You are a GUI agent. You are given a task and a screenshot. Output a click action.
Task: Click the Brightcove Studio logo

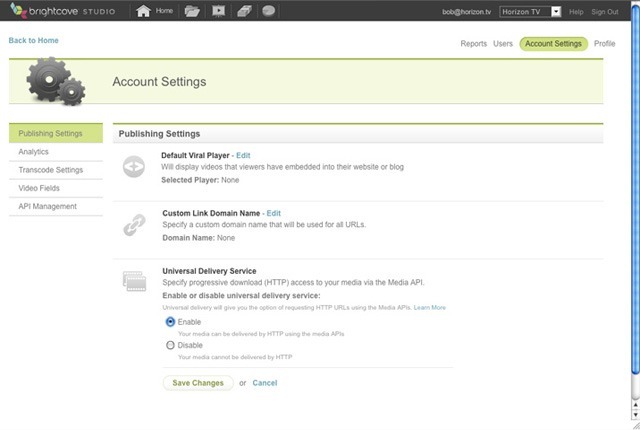coord(62,11)
